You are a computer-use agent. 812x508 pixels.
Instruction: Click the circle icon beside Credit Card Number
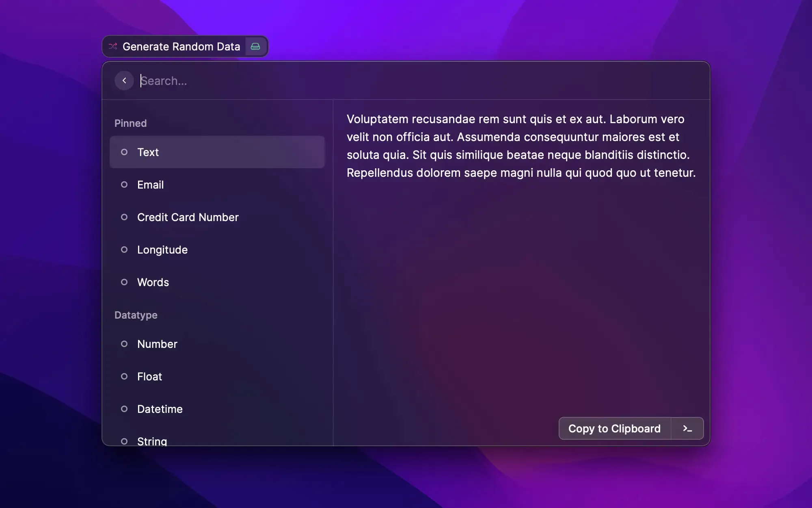[124, 217]
